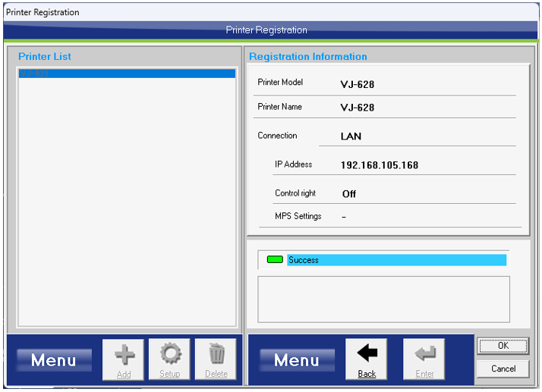Click the Printer Model value VJ-628
542x392 pixels.
pyautogui.click(x=357, y=84)
